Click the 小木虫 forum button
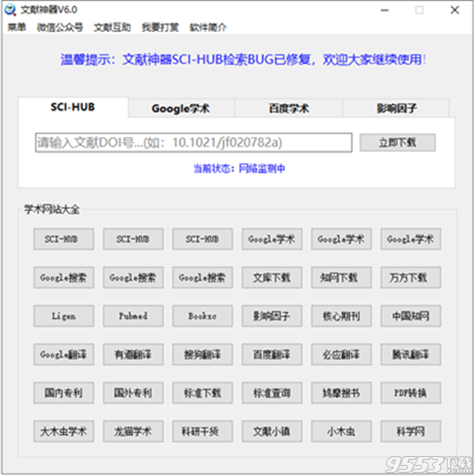This screenshot has width=475, height=476. (x=340, y=431)
